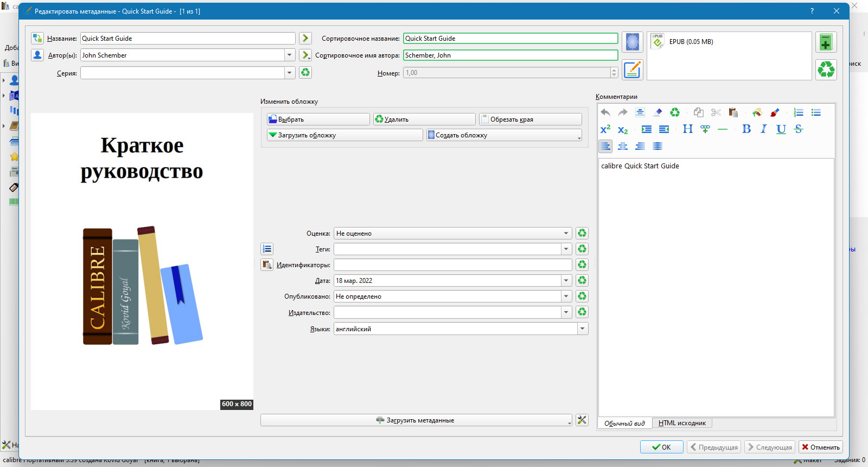
Task: Toggle strikethrough formatting in comments
Action: (x=799, y=129)
